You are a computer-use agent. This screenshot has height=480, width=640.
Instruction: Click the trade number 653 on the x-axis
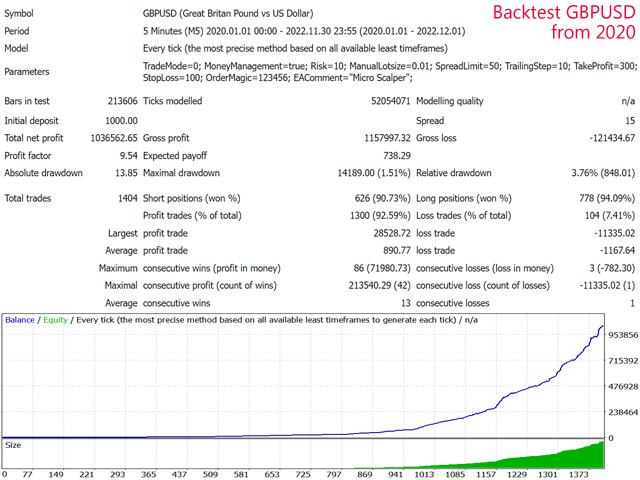tap(272, 474)
